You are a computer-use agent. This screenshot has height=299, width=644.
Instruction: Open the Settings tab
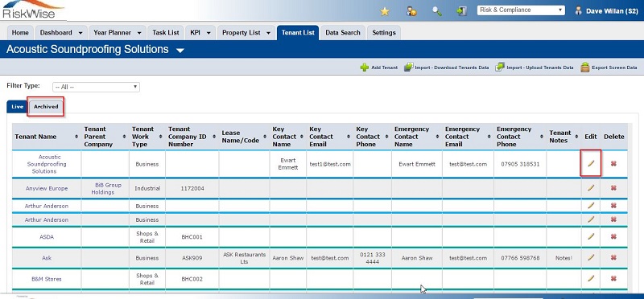tap(384, 33)
